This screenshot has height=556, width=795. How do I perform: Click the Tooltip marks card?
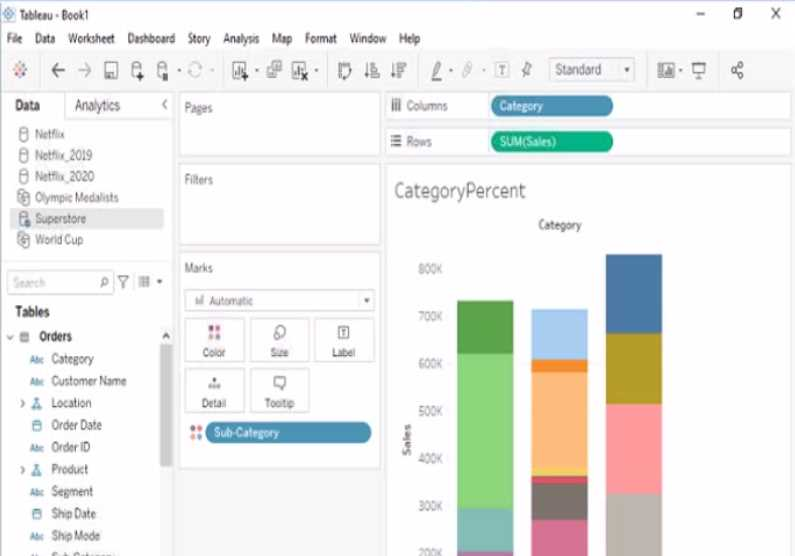pos(279,390)
